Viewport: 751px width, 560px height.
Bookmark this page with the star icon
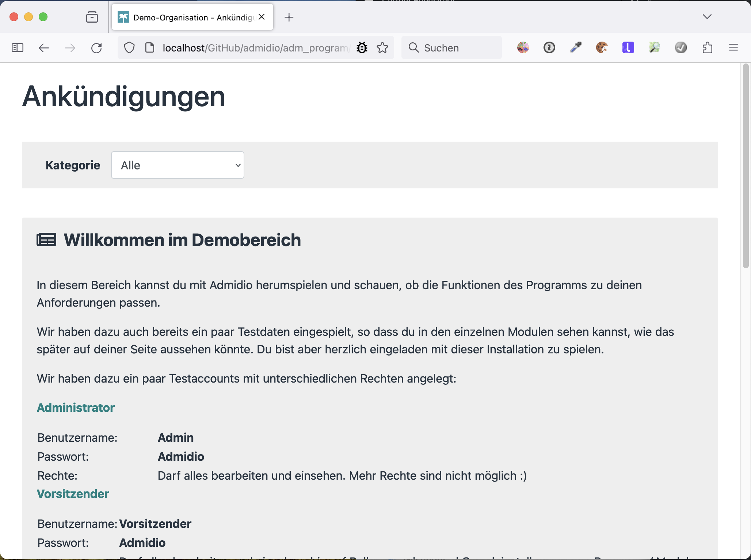(x=382, y=48)
